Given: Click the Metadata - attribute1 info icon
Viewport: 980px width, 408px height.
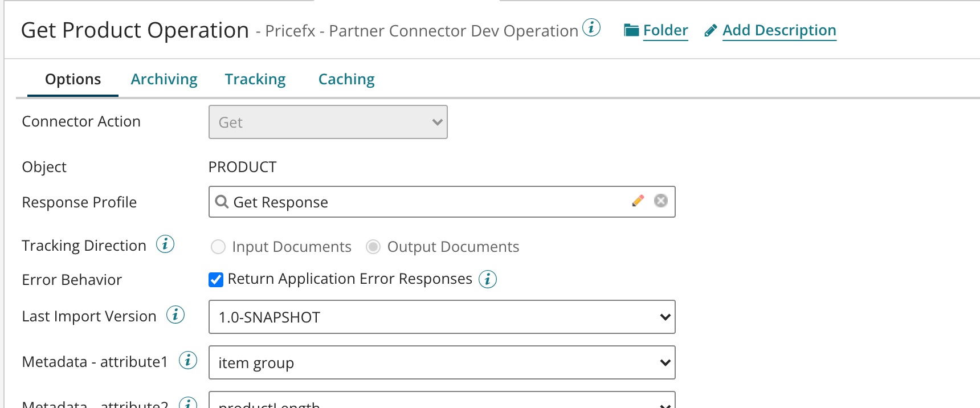Looking at the screenshot, I should (x=188, y=360).
